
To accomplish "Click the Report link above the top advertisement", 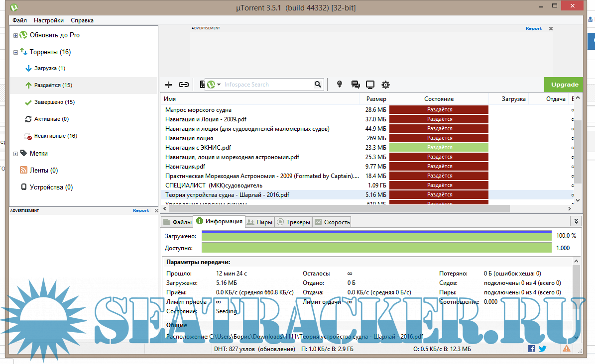I will tap(533, 28).
